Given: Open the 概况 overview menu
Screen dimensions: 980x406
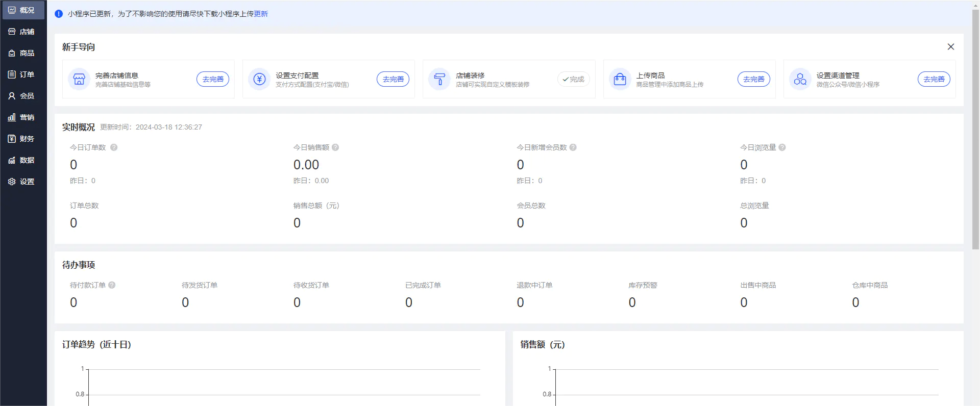Looking at the screenshot, I should (23, 10).
